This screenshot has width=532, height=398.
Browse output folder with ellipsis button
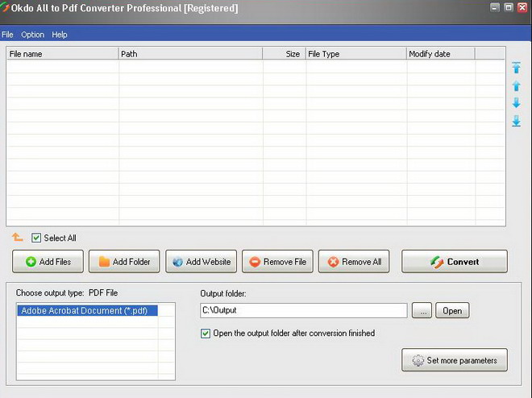[422, 310]
